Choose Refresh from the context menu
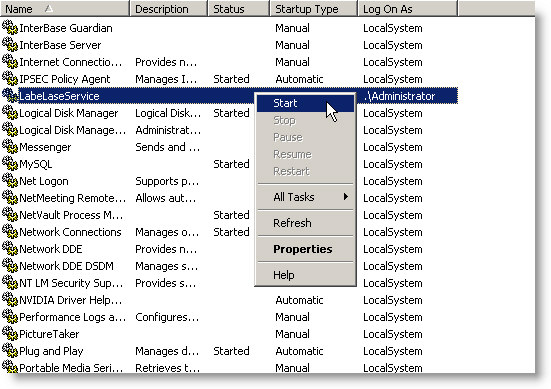Screen dimensions: 551x389 [305, 223]
